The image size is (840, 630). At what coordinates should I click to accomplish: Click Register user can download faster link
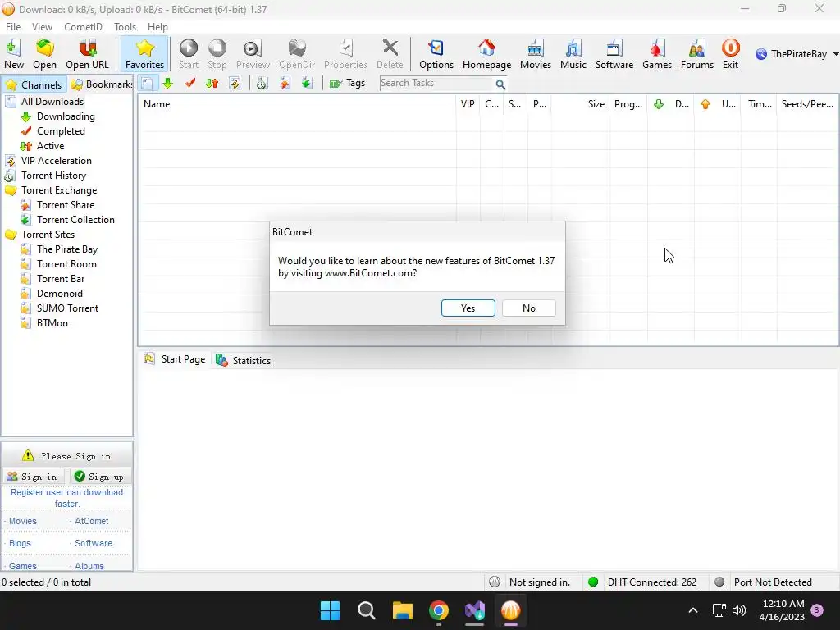pos(67,498)
